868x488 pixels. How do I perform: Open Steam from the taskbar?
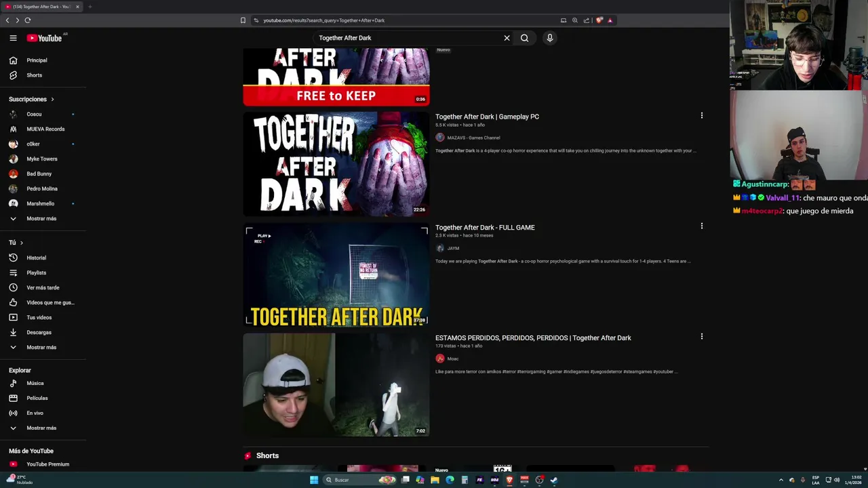[554, 480]
